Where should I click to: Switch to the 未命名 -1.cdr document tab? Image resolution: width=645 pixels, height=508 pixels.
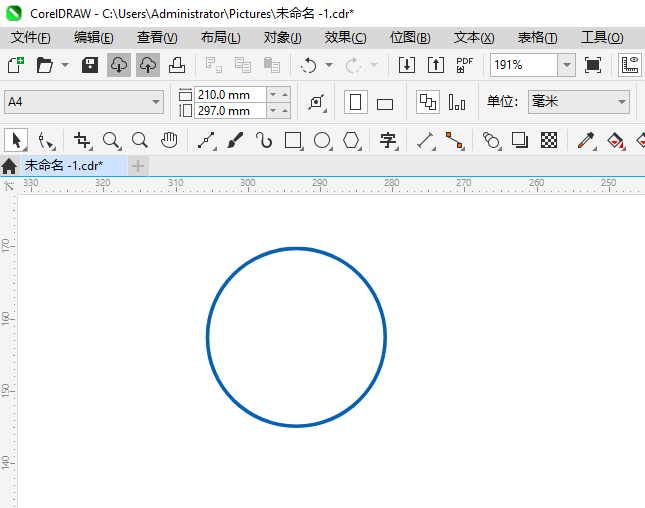click(74, 166)
